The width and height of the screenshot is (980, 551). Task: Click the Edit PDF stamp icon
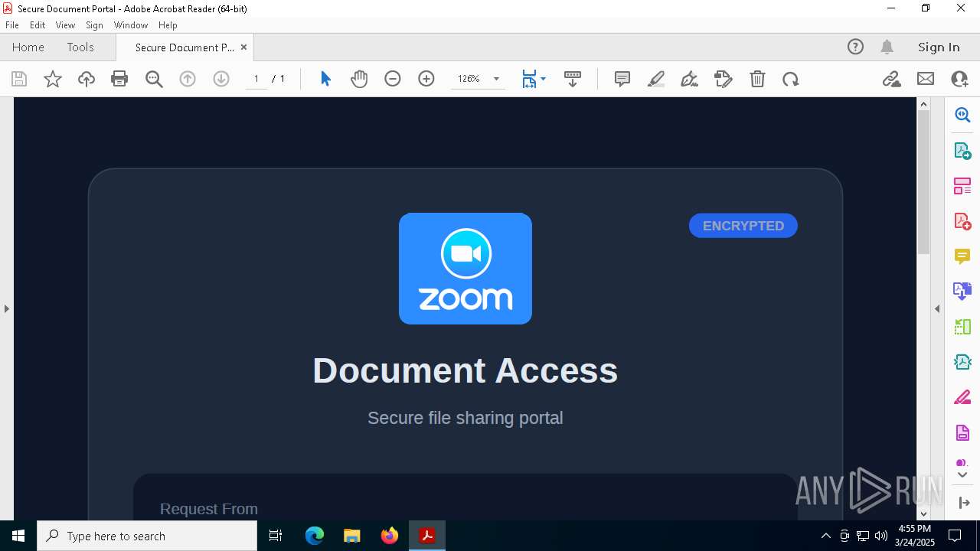pos(723,79)
